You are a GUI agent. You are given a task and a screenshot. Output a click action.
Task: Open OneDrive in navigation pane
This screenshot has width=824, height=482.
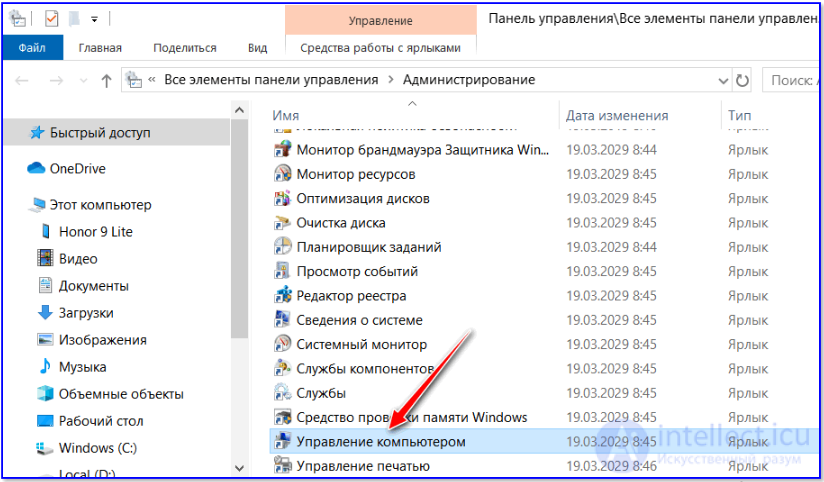point(77,169)
